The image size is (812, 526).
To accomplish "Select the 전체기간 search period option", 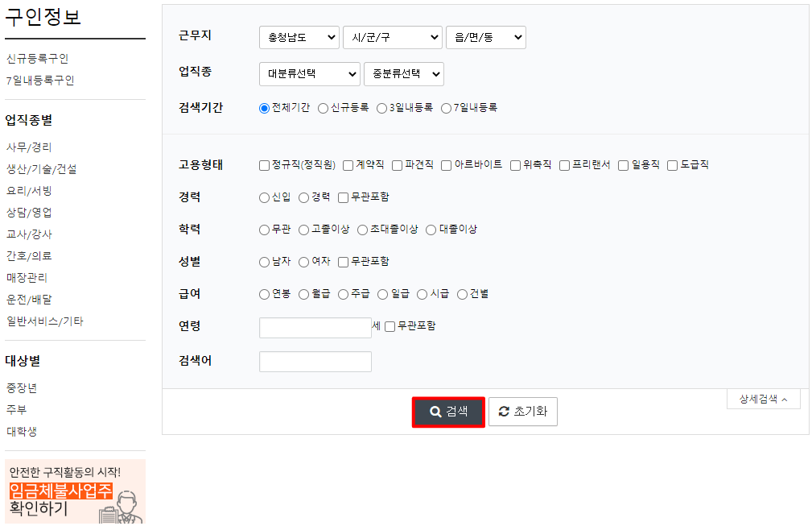I will tap(263, 107).
